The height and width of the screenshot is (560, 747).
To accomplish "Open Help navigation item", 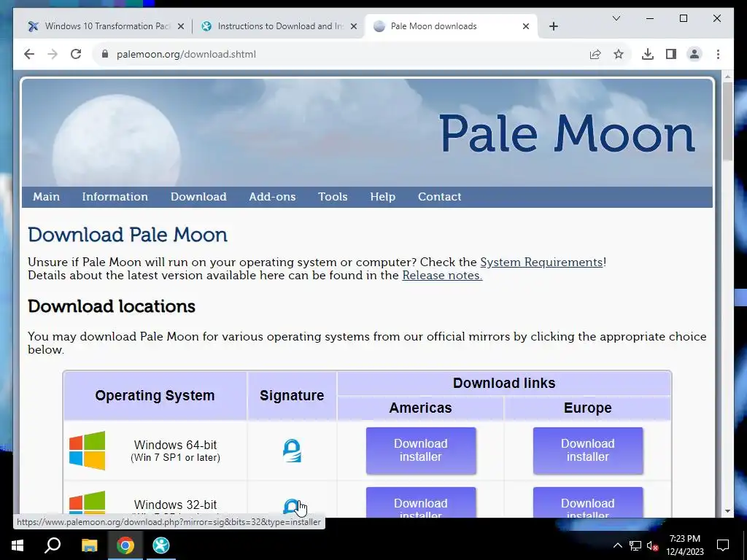I will (382, 197).
